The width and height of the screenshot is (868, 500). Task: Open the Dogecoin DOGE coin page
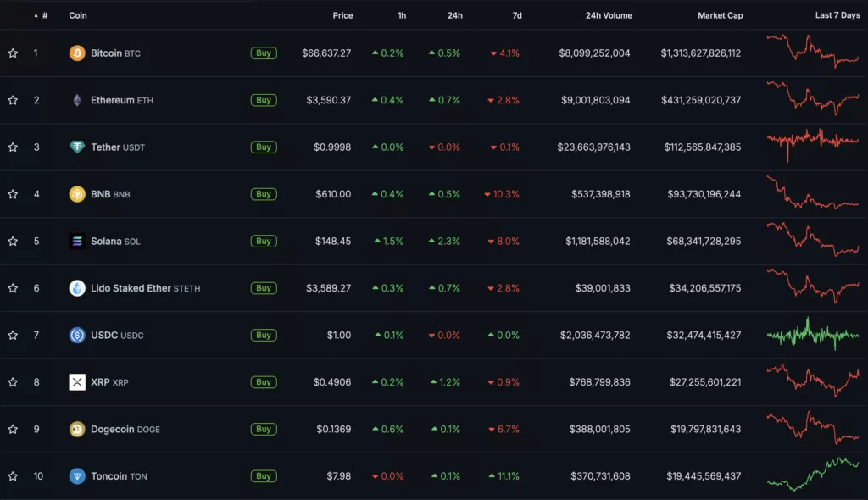pyautogui.click(x=125, y=429)
